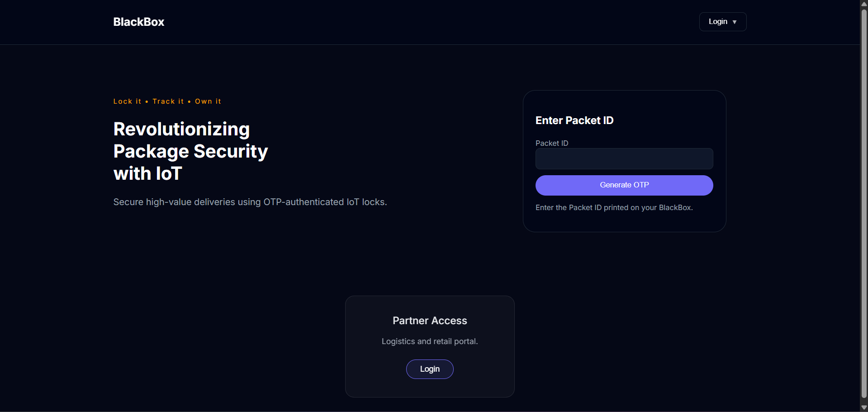Click the "Revolutionizing Package Security" headline
Screen dimensions: 868x412
[x=190, y=140]
